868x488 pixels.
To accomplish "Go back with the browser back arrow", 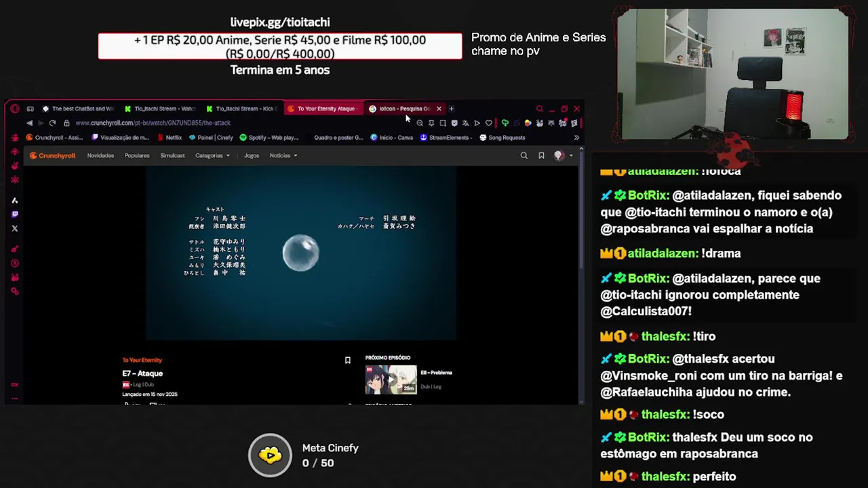I will [29, 123].
